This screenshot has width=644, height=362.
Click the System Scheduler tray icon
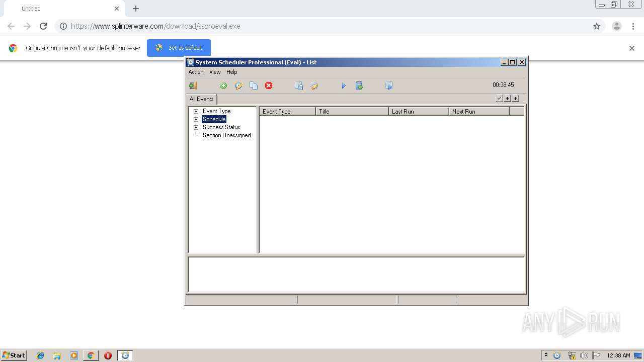point(557,355)
